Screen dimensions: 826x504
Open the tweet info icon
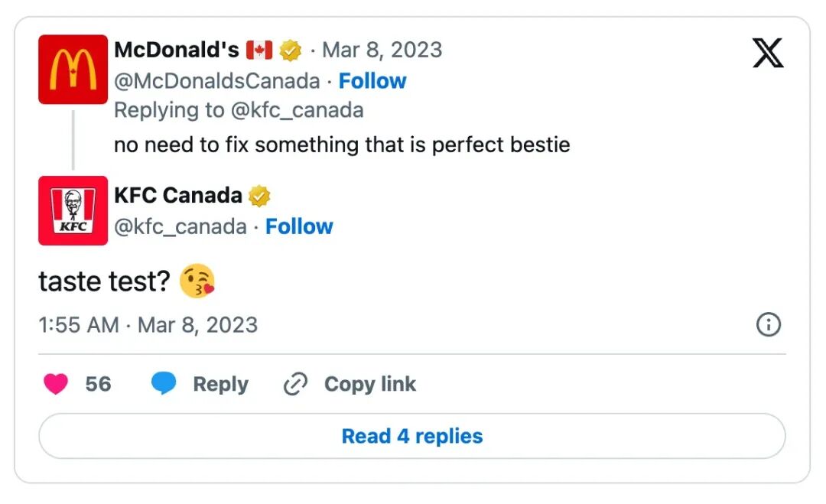[768, 325]
